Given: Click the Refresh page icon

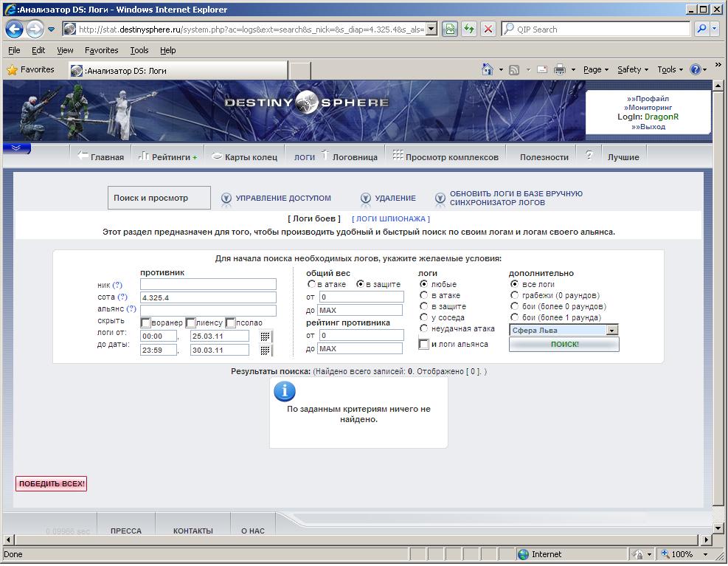Looking at the screenshot, I should 469,30.
